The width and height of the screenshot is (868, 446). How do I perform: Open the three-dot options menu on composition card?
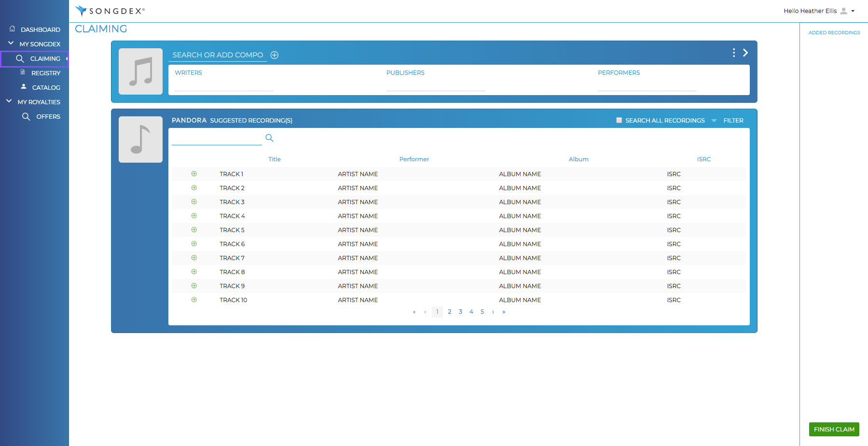coord(734,53)
